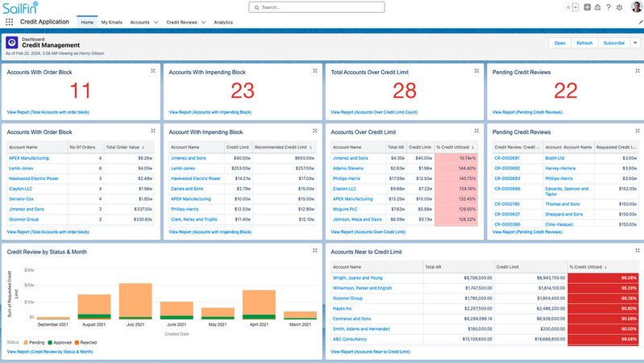Viewport: 644px width, 363px height.
Task: Open the APEX Manufacturing account link in Order Block table
Action: (29, 158)
